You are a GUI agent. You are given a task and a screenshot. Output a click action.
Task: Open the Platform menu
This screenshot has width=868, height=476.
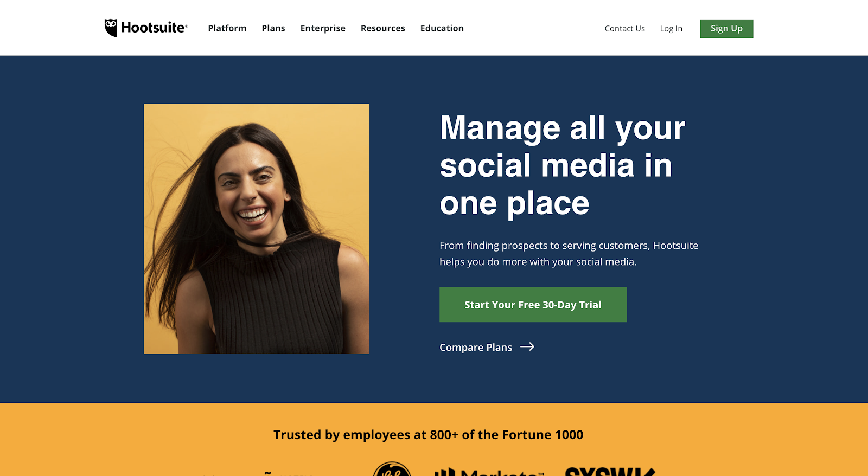click(227, 28)
